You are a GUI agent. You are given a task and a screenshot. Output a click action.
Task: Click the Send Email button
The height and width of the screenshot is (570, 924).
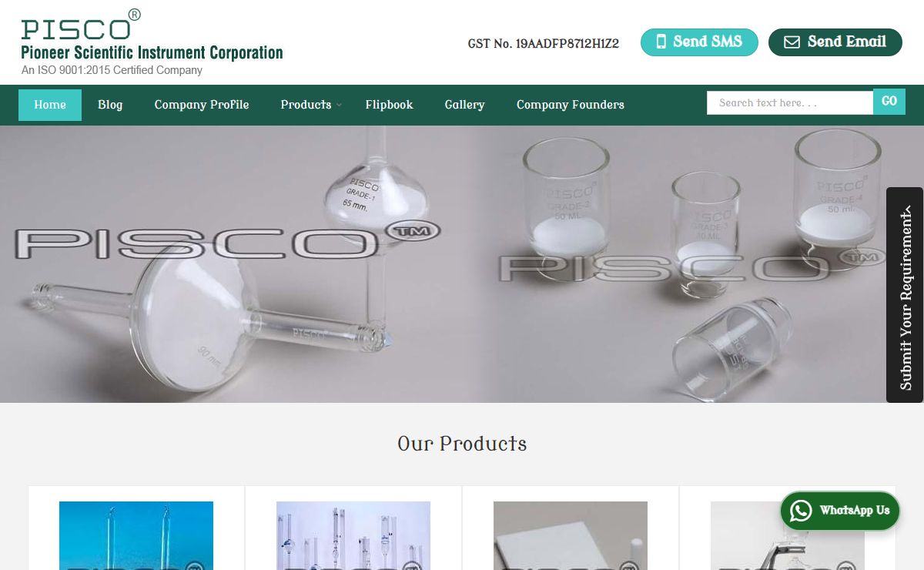tap(835, 42)
